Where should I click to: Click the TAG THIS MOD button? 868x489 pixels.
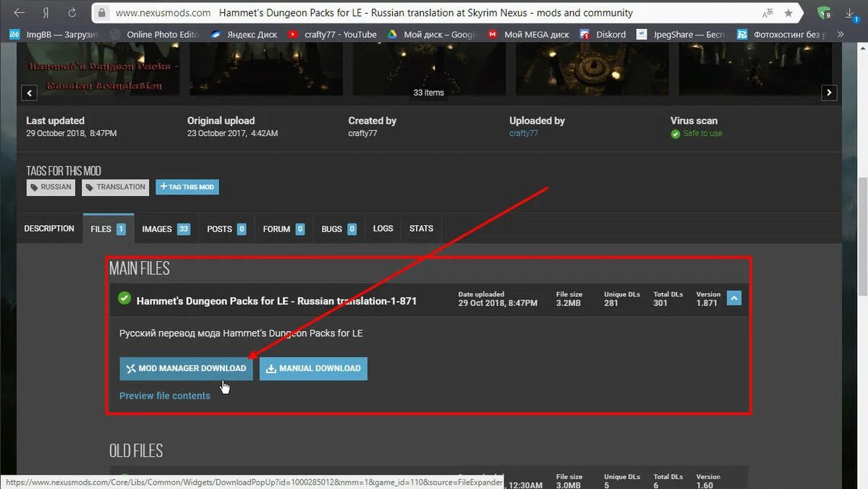coord(187,187)
